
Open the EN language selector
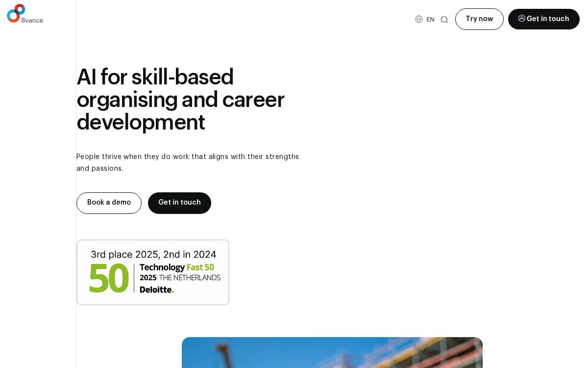[x=425, y=20]
